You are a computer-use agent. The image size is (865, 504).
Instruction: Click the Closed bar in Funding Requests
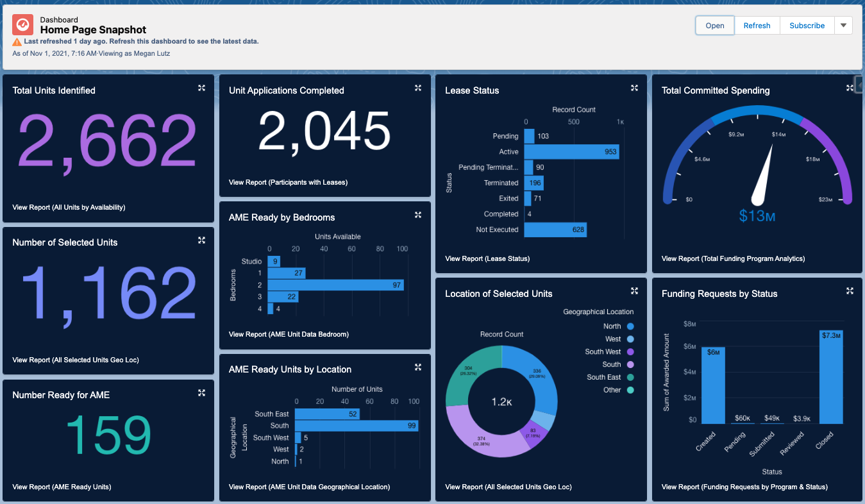click(x=831, y=377)
